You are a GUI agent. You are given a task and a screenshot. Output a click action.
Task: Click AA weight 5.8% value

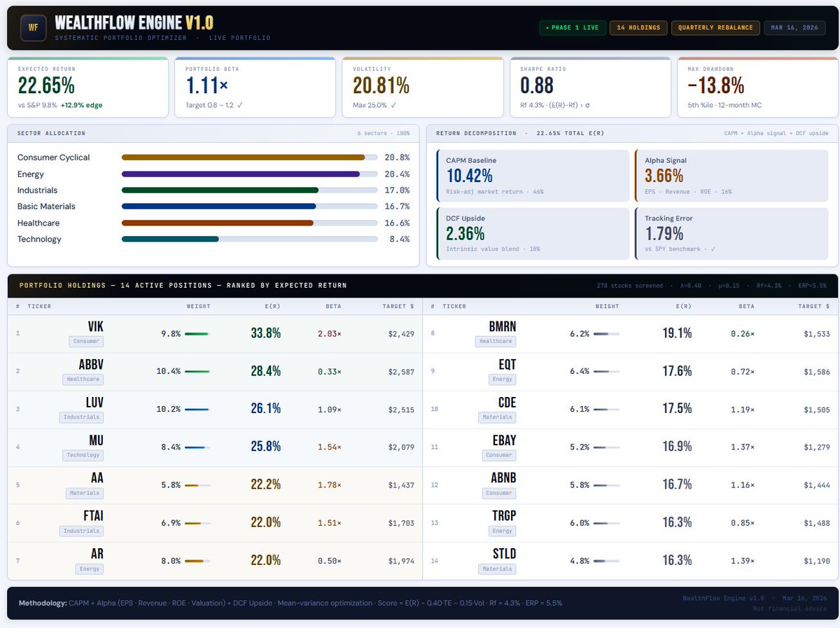(x=171, y=485)
